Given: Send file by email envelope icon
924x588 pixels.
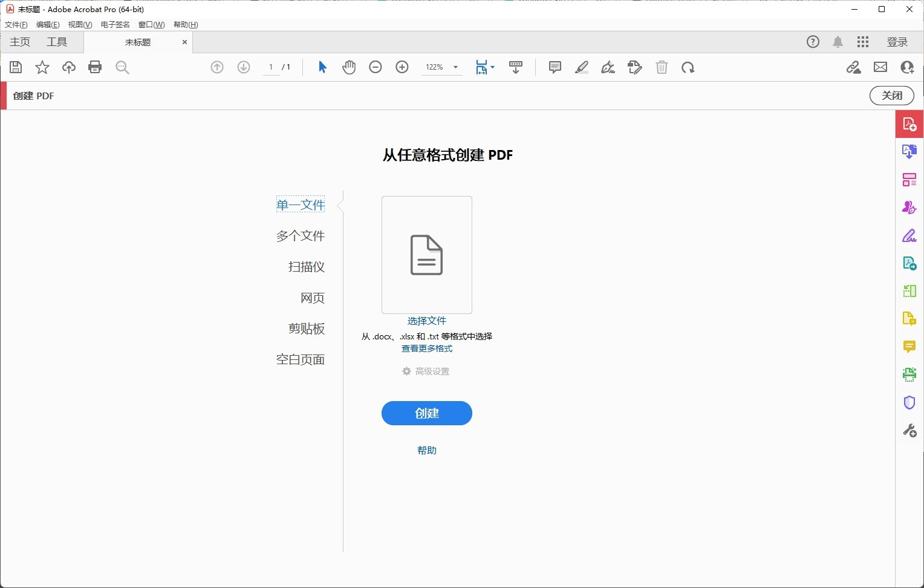Looking at the screenshot, I should (x=880, y=67).
